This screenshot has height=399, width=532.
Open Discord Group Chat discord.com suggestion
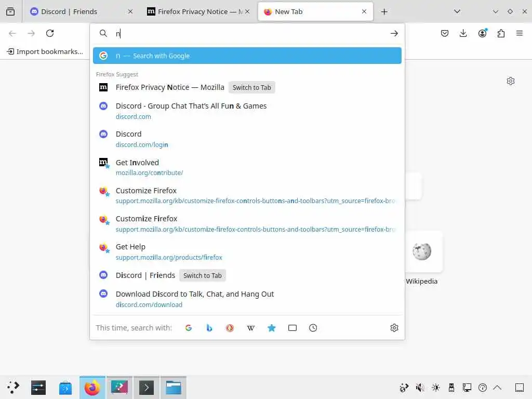point(247,111)
